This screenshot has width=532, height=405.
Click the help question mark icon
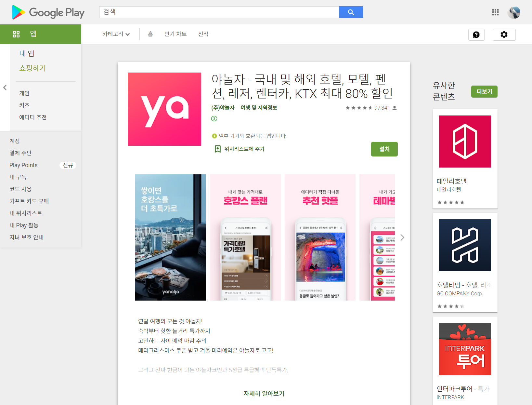(476, 35)
